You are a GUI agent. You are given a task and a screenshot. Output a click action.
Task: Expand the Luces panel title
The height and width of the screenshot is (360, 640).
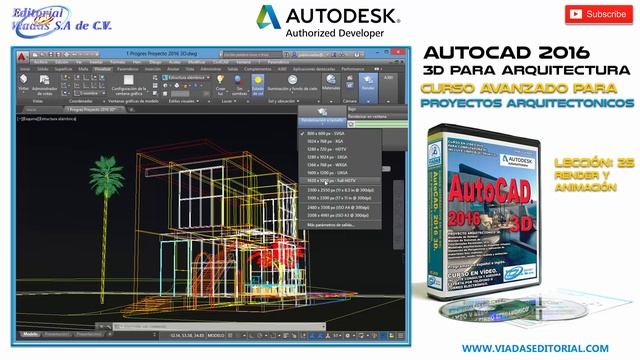tap(229, 101)
